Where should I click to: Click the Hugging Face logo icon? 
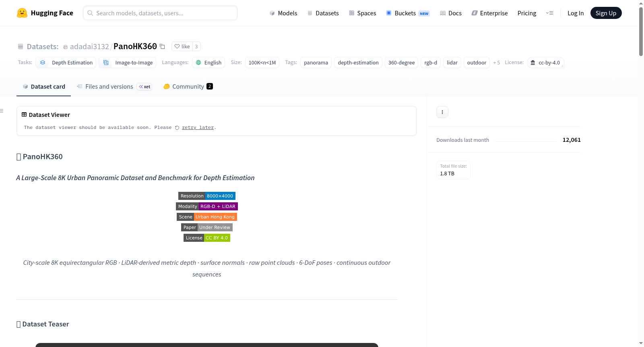22,13
